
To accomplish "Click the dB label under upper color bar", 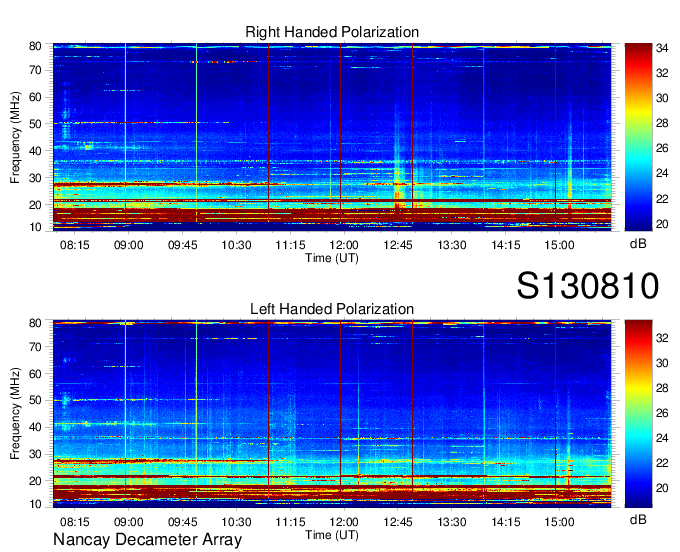I will pyautogui.click(x=638, y=244).
